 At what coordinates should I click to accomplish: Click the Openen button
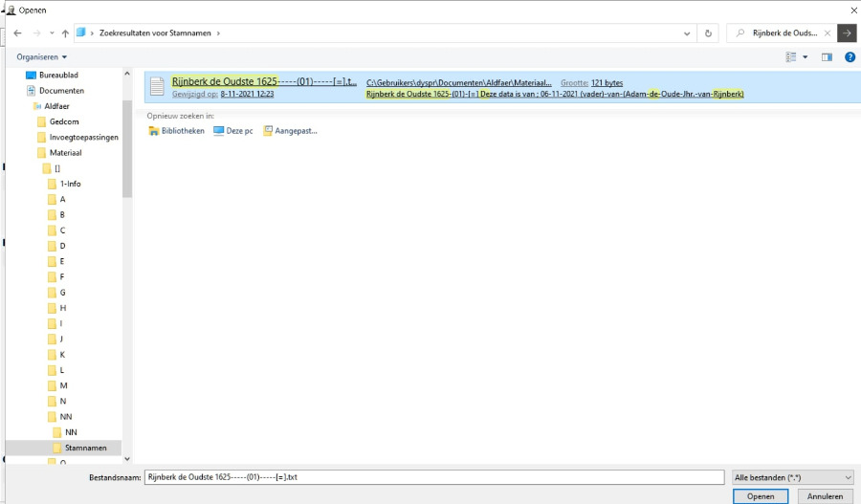click(761, 496)
